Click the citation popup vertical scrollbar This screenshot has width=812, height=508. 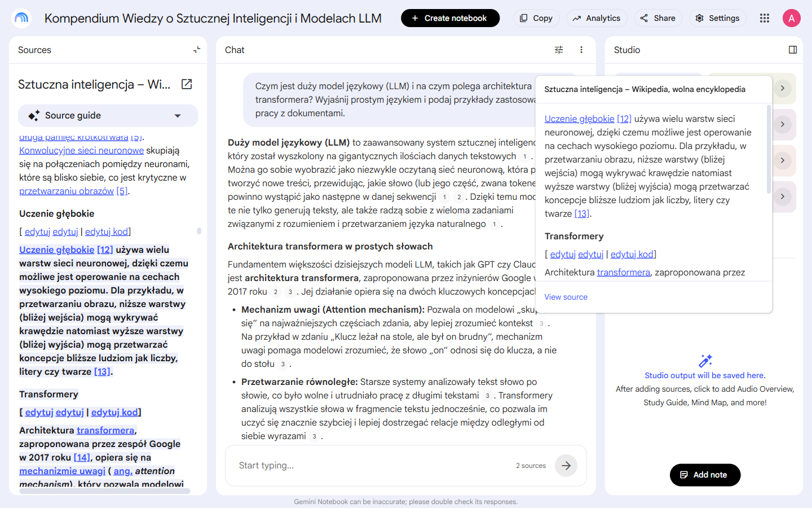click(x=769, y=148)
